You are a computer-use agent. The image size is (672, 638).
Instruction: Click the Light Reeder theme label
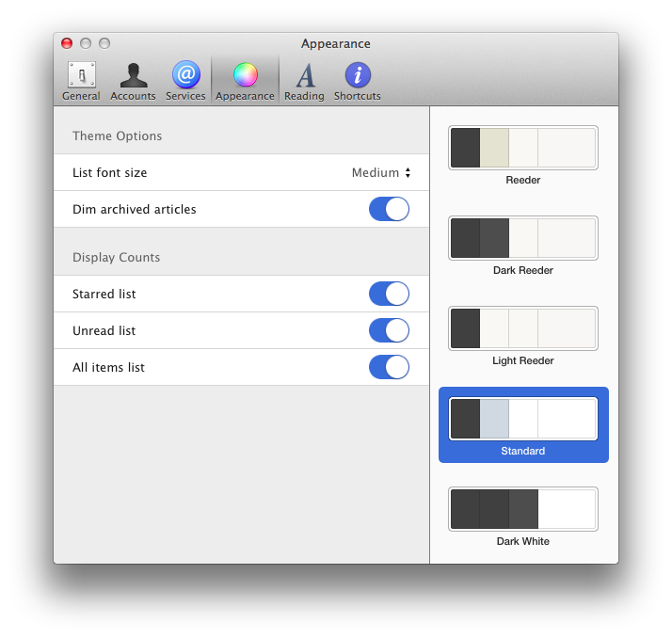523,360
